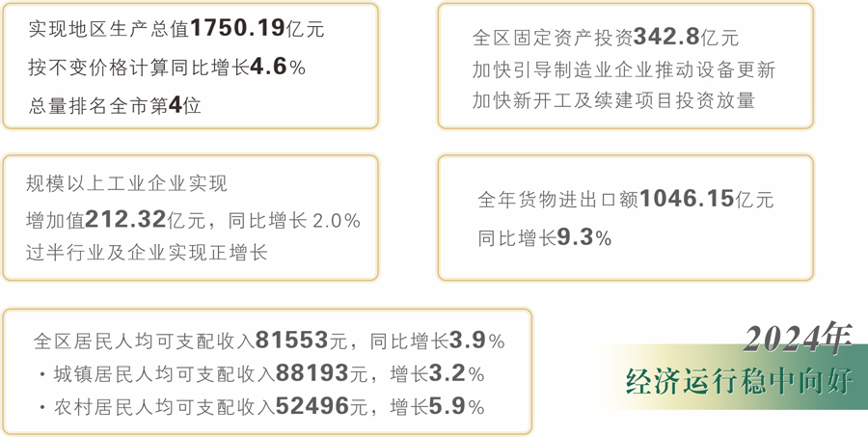The width and height of the screenshot is (868, 437).
Task: Click the line 总量排名全市第4位
Action: tap(115, 105)
